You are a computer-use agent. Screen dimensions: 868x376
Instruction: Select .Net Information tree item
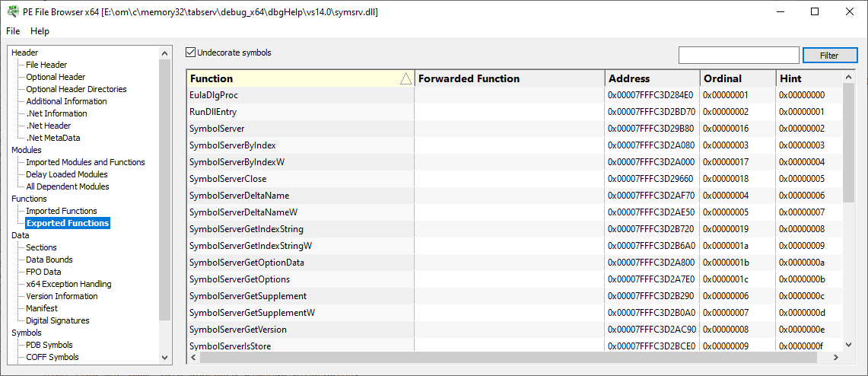56,113
